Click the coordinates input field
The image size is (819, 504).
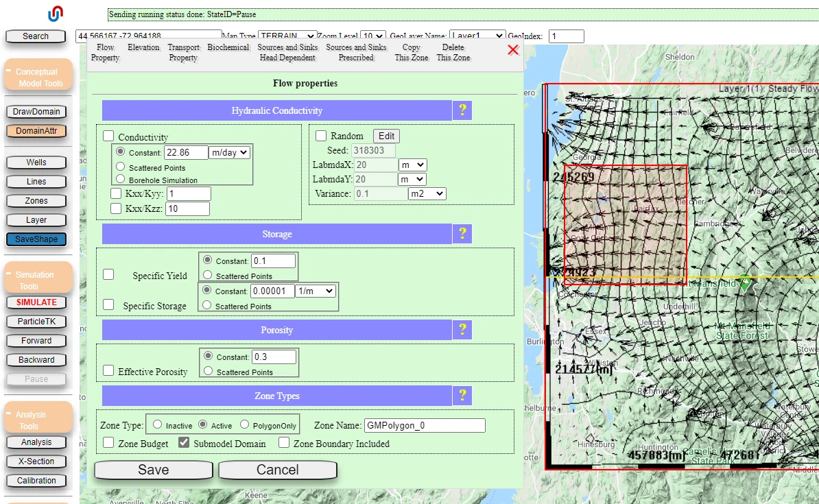[149, 36]
